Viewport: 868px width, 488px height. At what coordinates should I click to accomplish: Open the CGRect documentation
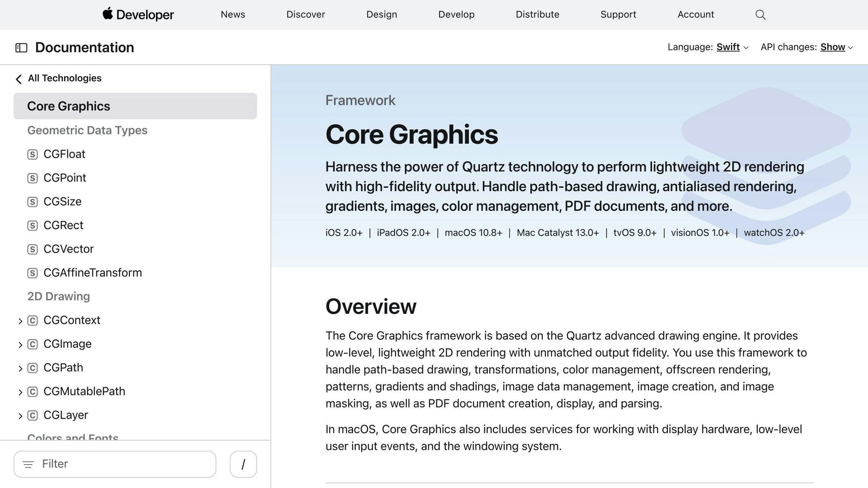coord(63,225)
